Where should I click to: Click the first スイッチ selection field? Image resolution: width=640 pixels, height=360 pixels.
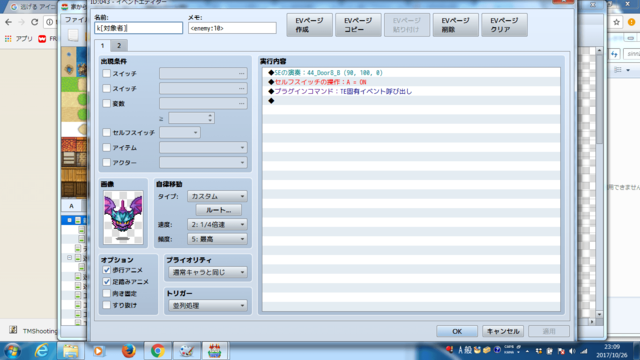203,73
